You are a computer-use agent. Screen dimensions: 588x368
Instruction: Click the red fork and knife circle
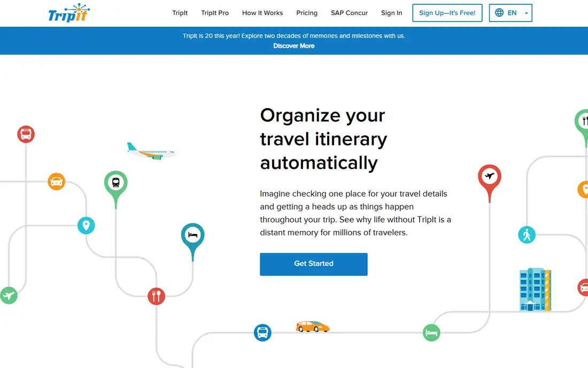pos(157,296)
